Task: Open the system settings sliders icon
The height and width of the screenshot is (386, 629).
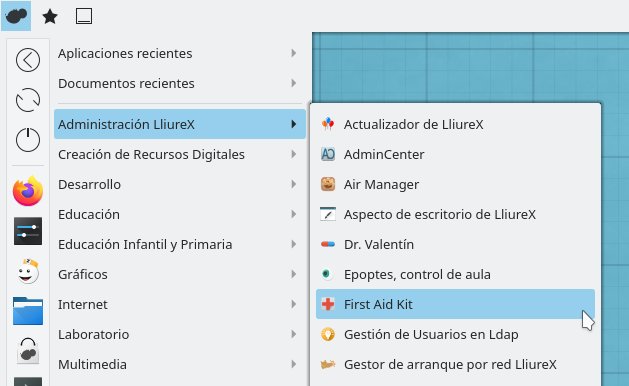Action: point(28,231)
